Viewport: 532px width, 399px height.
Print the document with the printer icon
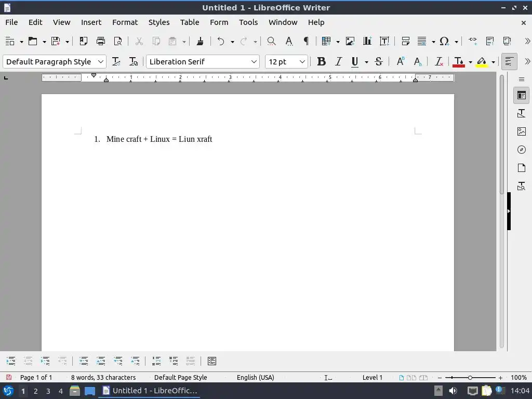[101, 42]
